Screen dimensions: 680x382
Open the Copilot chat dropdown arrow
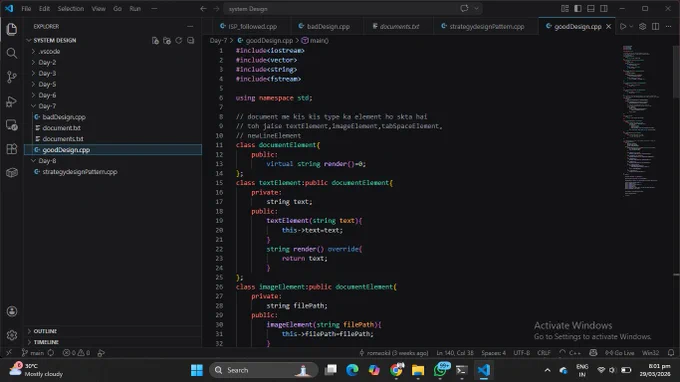(x=476, y=8)
